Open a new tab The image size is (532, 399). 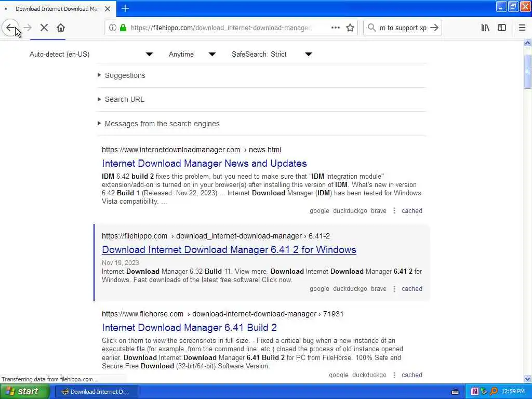pos(125,8)
